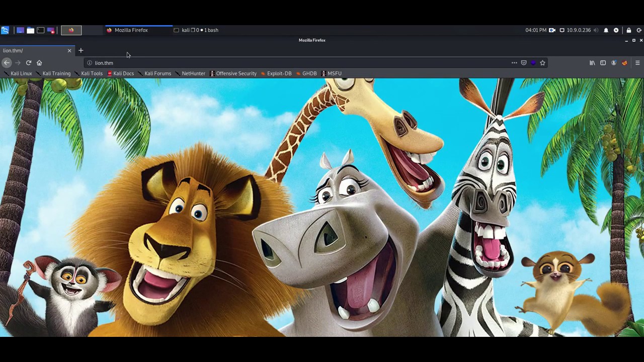Lock the screen with padlock icon
Image resolution: width=644 pixels, height=362 pixels.
point(629,30)
